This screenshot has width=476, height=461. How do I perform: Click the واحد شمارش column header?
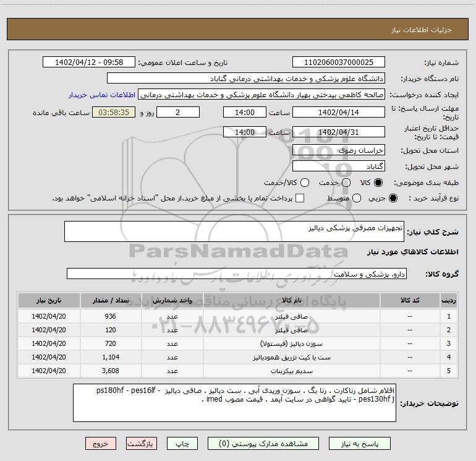pos(172,301)
